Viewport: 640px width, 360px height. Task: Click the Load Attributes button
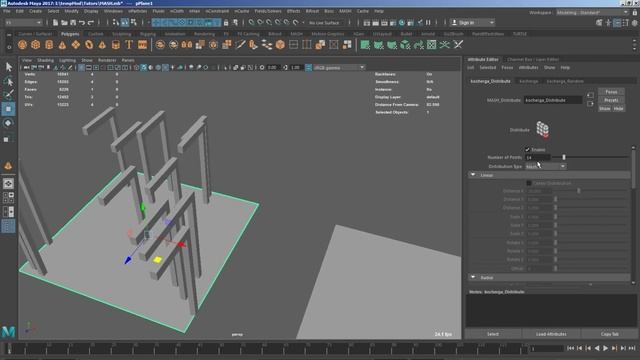coord(551,334)
